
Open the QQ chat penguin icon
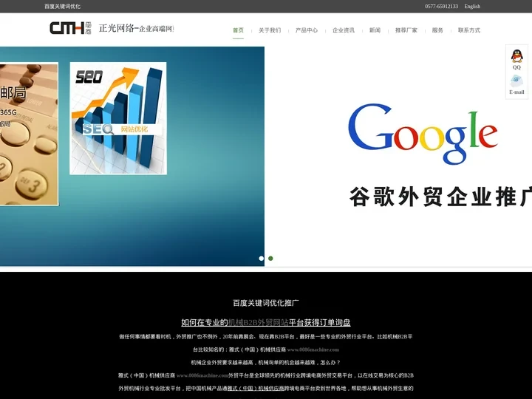click(516, 56)
